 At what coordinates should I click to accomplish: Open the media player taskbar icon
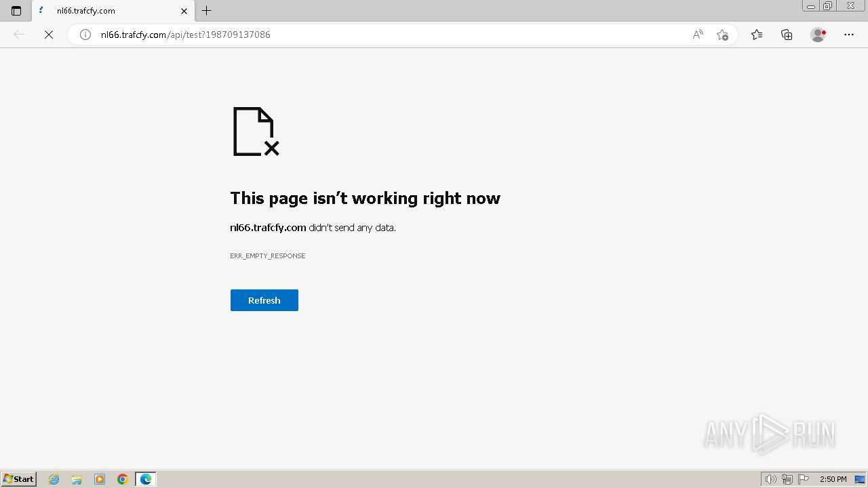pos(100,479)
